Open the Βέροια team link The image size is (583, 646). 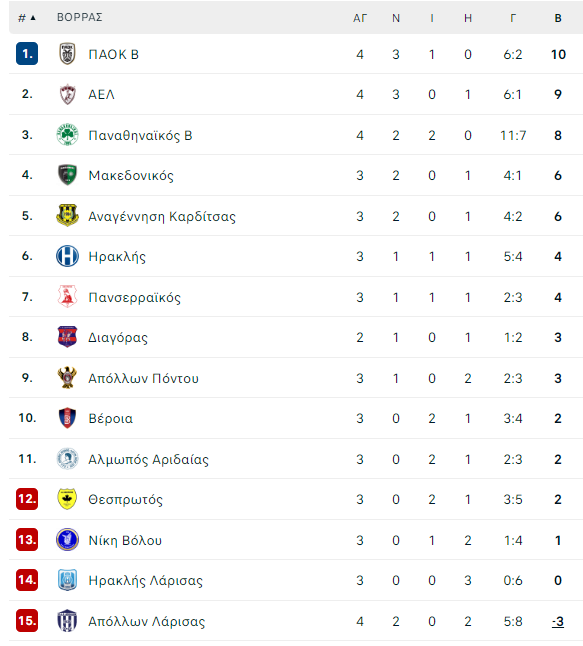pos(110,418)
